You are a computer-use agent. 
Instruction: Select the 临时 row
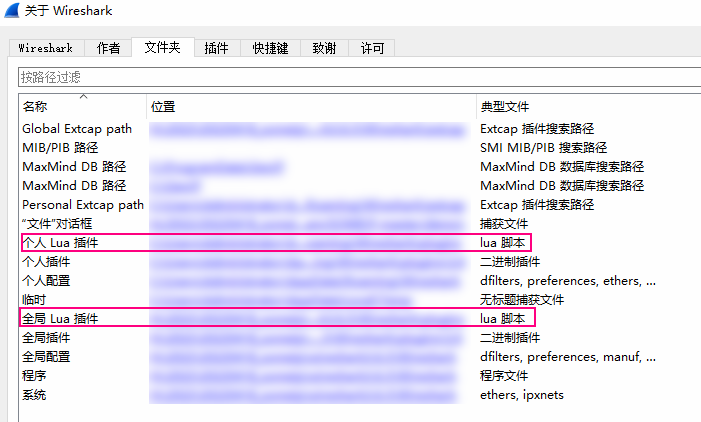[x=359, y=300]
